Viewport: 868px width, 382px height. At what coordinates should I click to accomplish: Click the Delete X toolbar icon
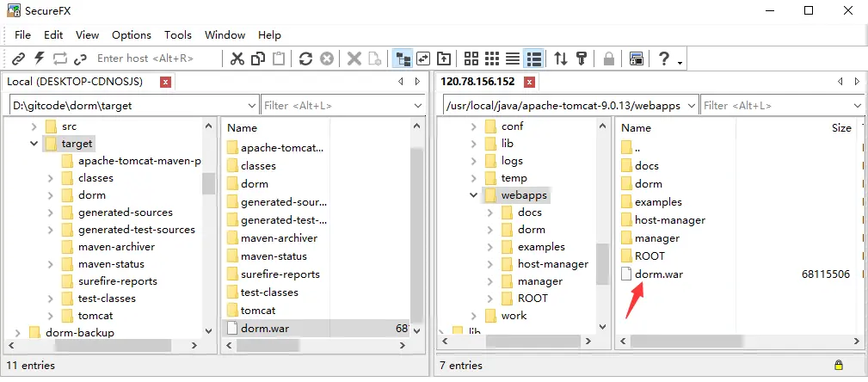[x=354, y=59]
